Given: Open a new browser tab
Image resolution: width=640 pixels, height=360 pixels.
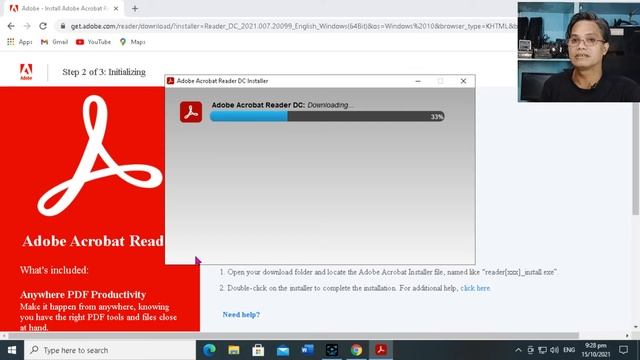Looking at the screenshot, I should (x=135, y=8).
